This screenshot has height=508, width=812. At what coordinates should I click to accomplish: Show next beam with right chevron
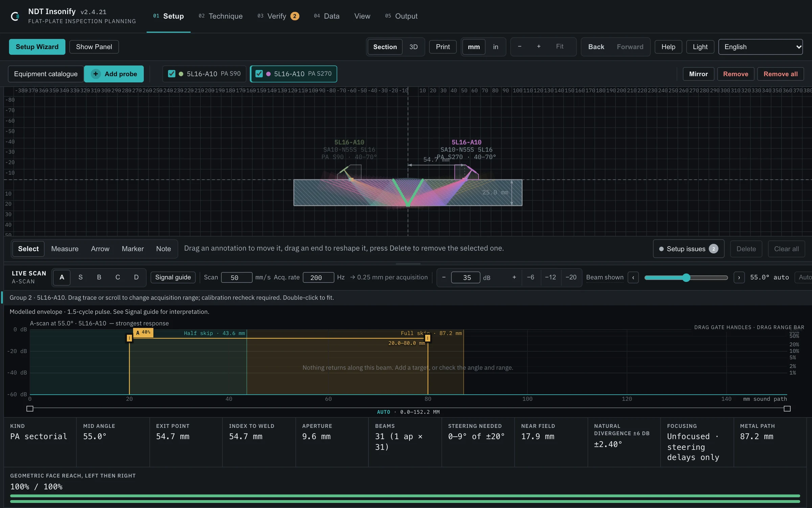click(739, 277)
